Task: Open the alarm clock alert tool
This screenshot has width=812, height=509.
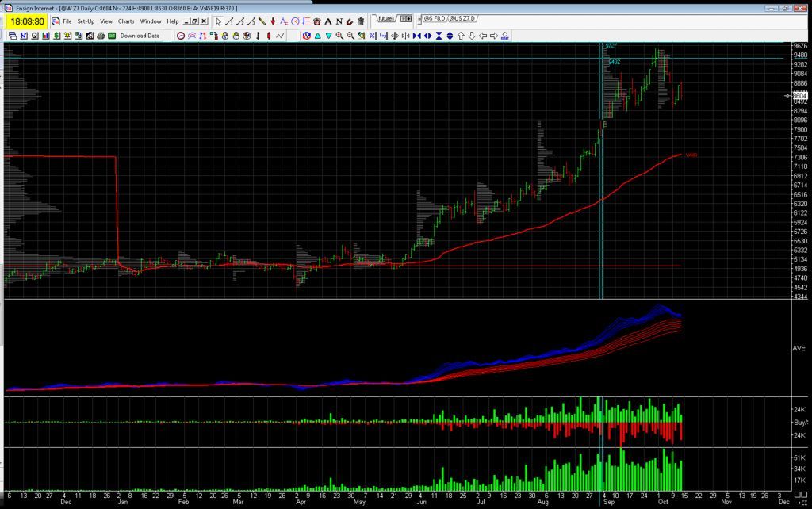Action: [x=317, y=21]
